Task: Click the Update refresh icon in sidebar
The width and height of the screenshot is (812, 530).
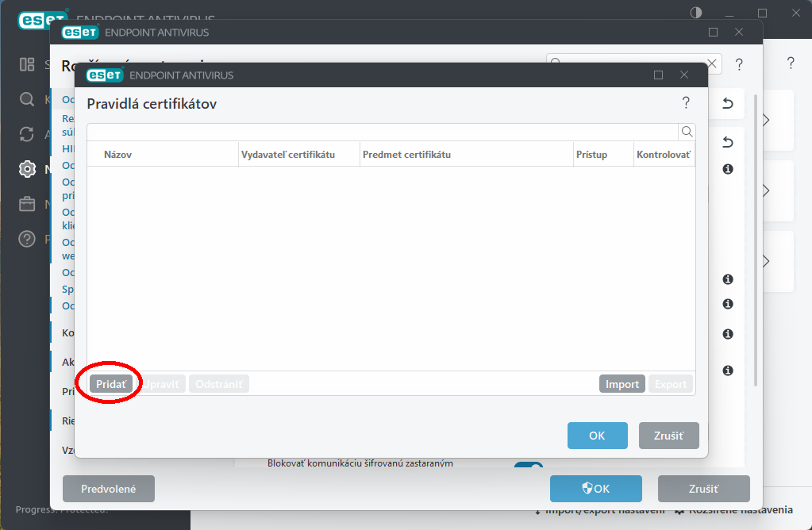Action: pos(28,134)
